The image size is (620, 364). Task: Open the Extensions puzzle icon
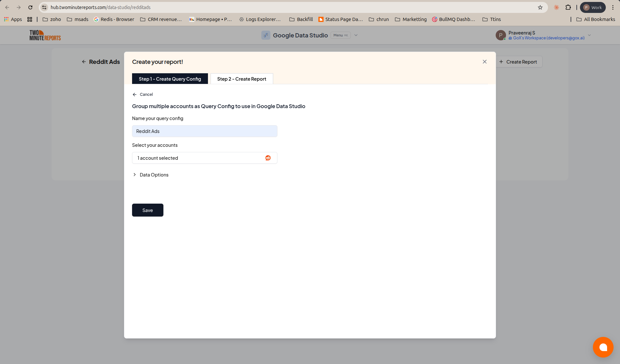[568, 7]
